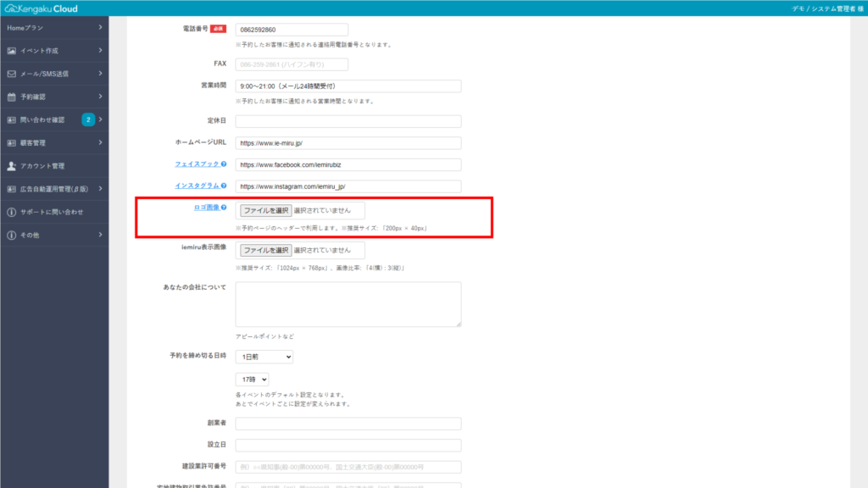Click the その他 info icon

coord(12,236)
